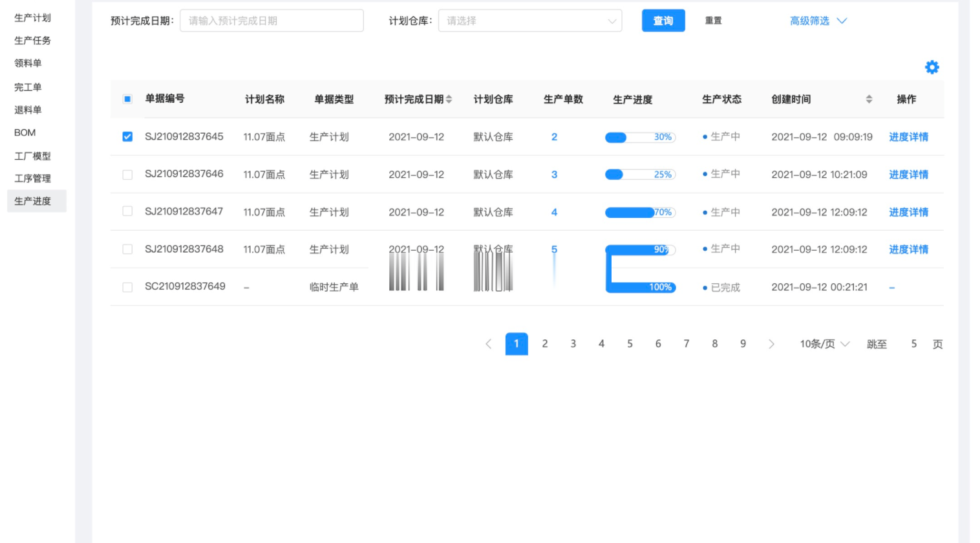Check row SJ210912837647 checkbox
Image resolution: width=980 pixels, height=543 pixels.
(127, 211)
